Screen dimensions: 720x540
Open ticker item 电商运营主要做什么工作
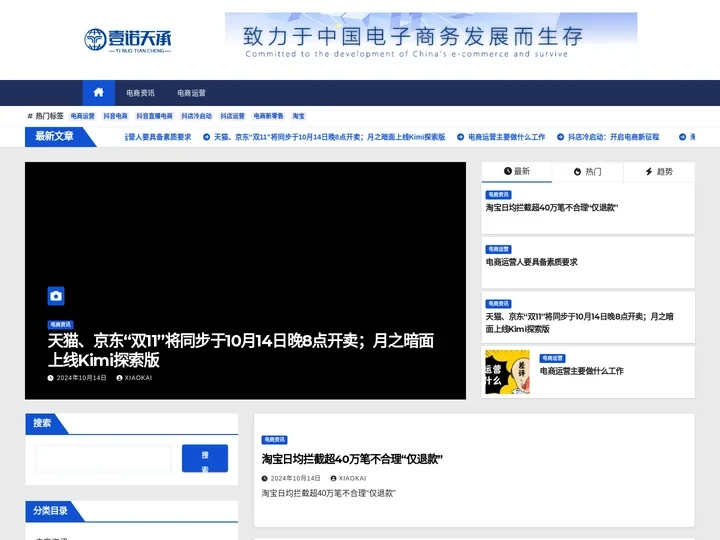coord(506,137)
